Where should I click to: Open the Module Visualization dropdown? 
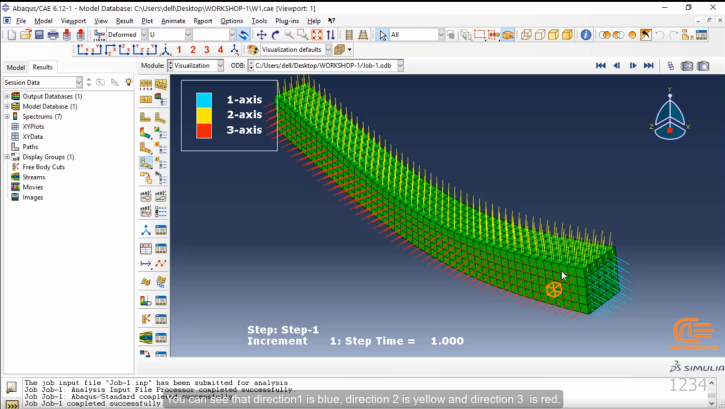coord(220,66)
